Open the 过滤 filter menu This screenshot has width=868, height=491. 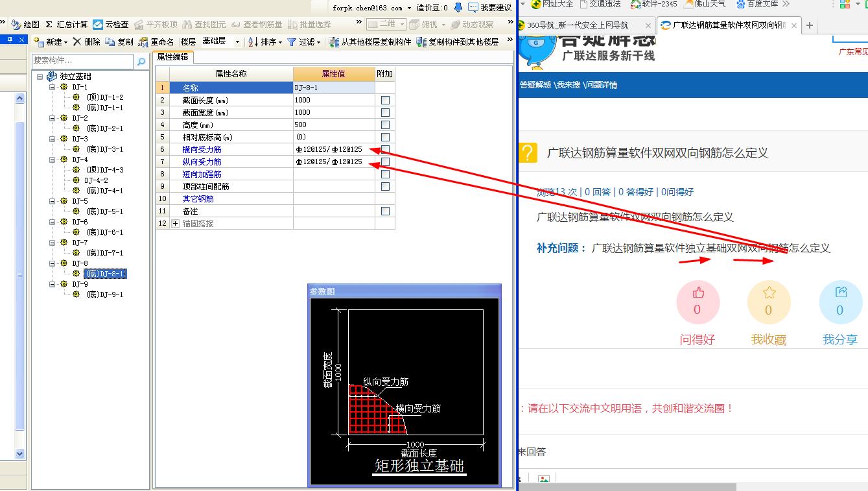304,42
